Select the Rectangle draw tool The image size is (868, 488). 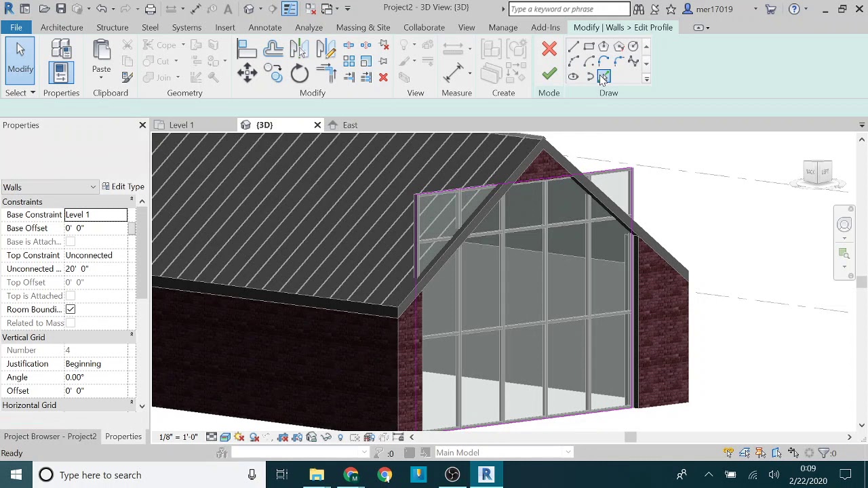point(589,46)
